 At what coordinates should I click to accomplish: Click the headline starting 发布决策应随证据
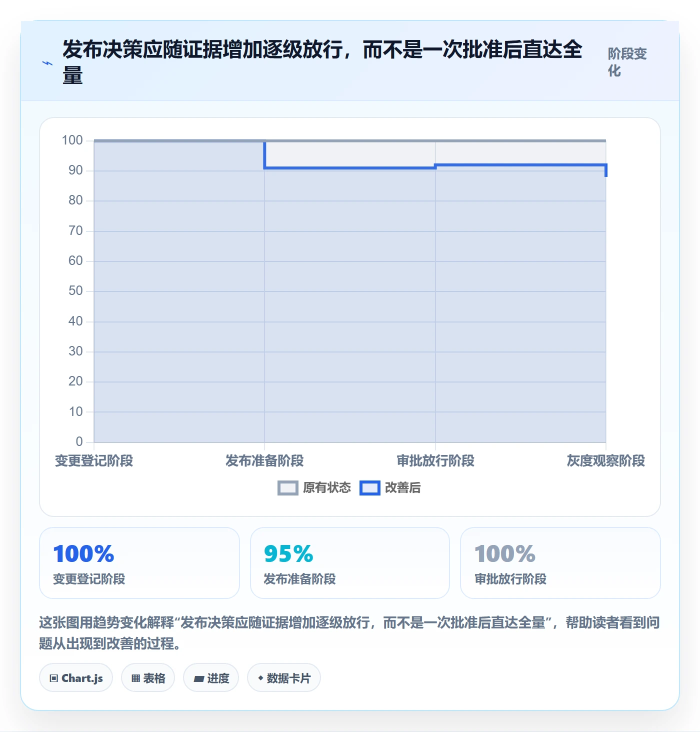click(322, 62)
